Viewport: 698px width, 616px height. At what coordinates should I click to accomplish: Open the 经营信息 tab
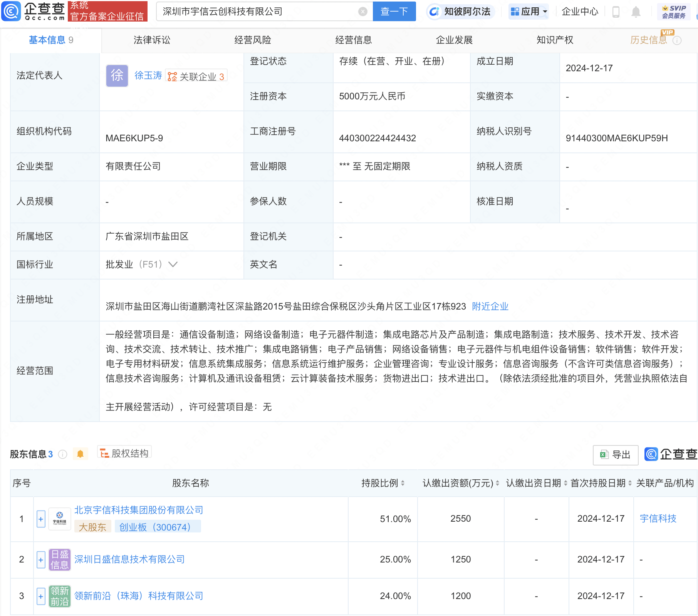click(354, 40)
